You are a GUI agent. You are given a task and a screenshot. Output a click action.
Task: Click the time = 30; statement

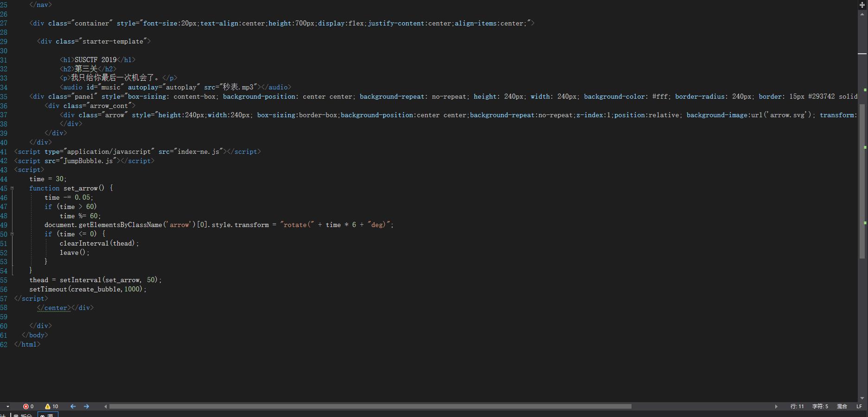click(48, 179)
